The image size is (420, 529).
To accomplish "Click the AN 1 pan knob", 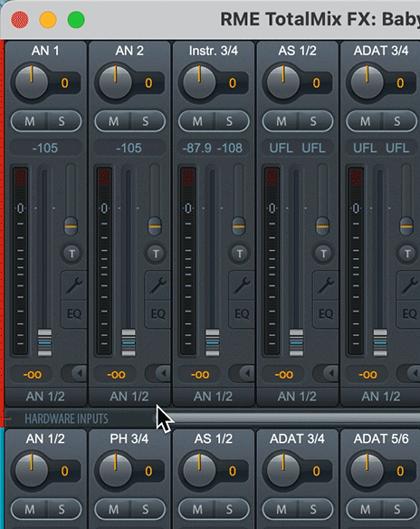I will tap(32, 82).
